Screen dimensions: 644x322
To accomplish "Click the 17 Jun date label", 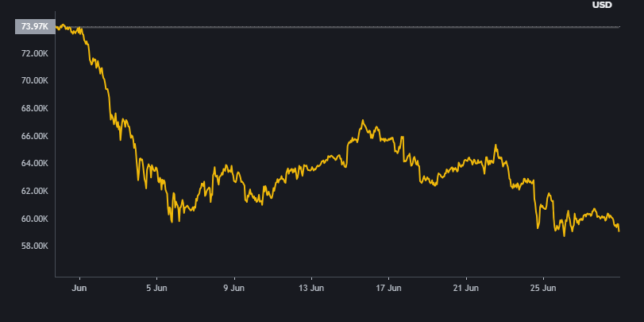I will (388, 288).
